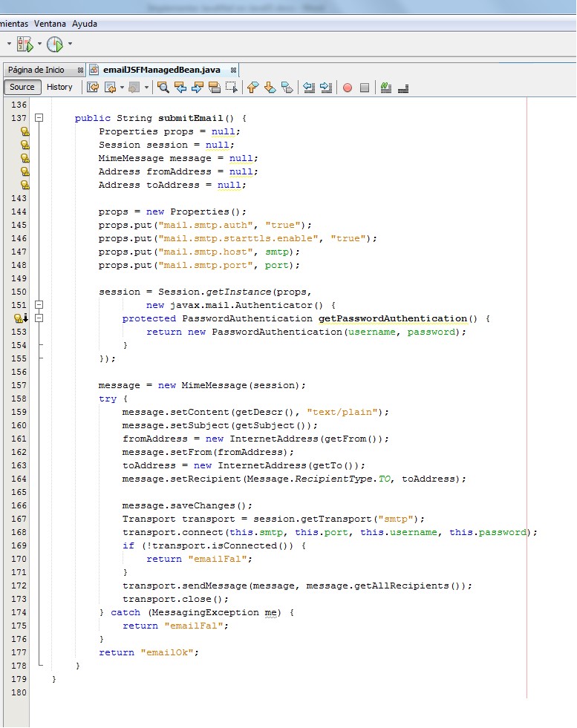Viewport: 577px width, 728px height.
Task: Click RecipientType.TO in setRecipient line
Action: coord(343,479)
